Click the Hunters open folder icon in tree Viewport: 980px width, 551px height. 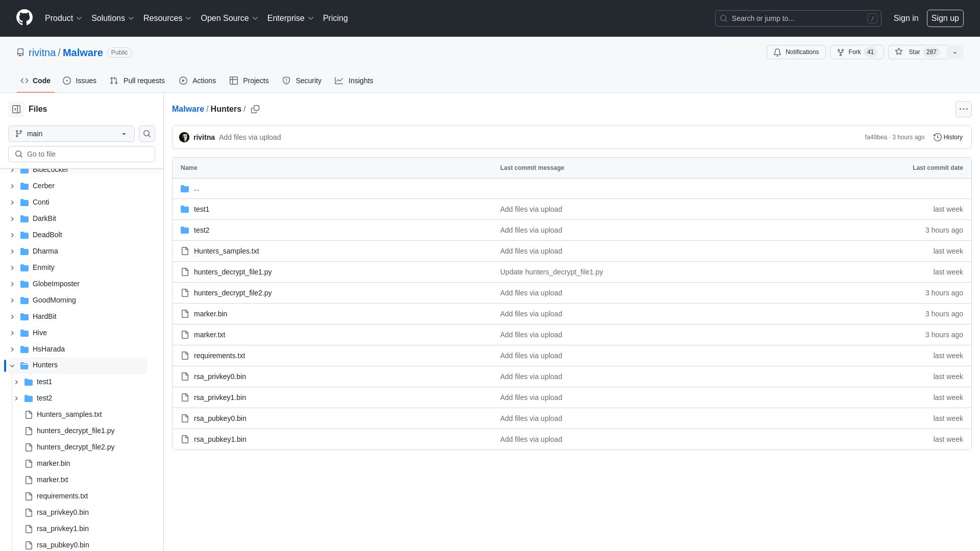click(24, 365)
